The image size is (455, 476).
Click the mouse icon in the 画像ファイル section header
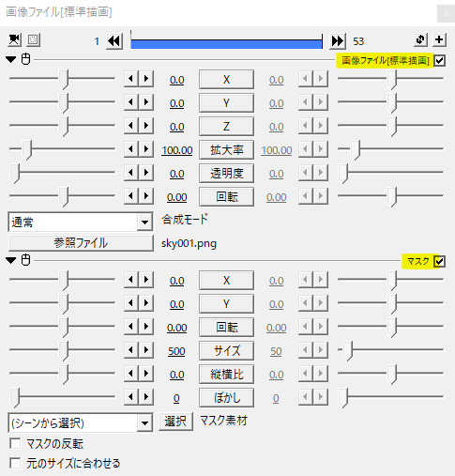click(x=25, y=59)
